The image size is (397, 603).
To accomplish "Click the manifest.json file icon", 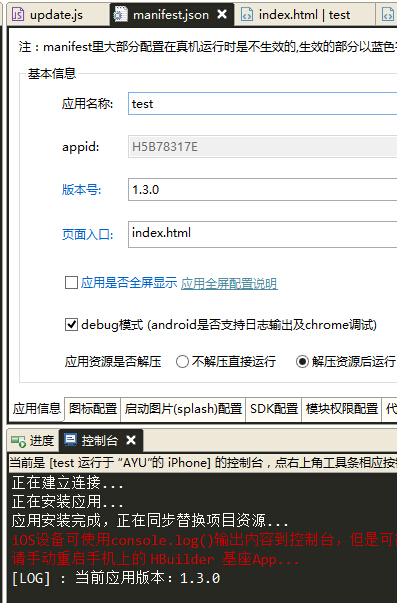I will (121, 15).
